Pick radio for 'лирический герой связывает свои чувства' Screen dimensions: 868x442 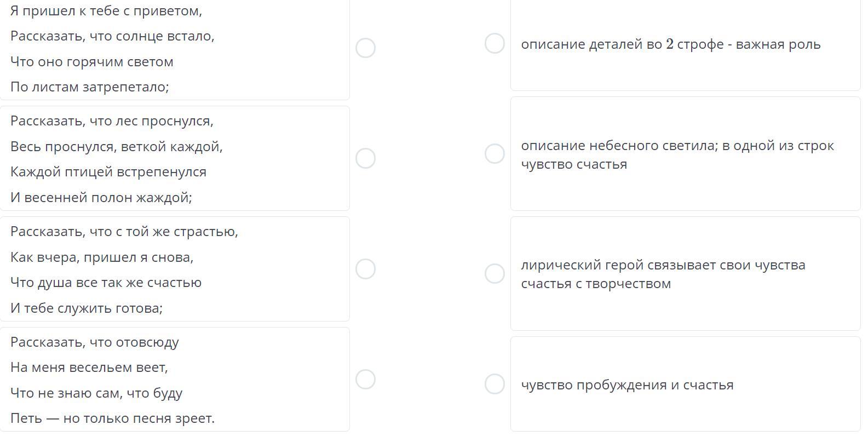pyautogui.click(x=495, y=273)
